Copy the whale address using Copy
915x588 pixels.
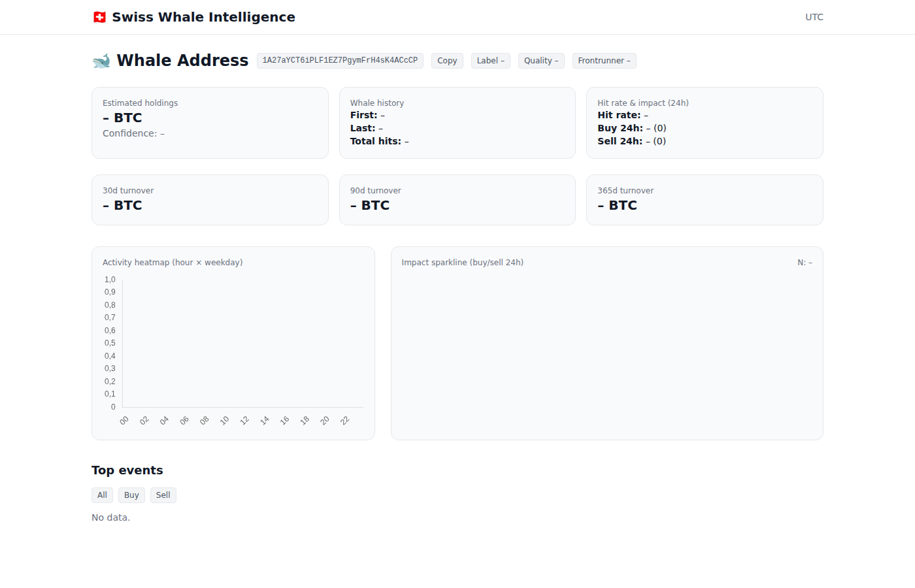447,60
